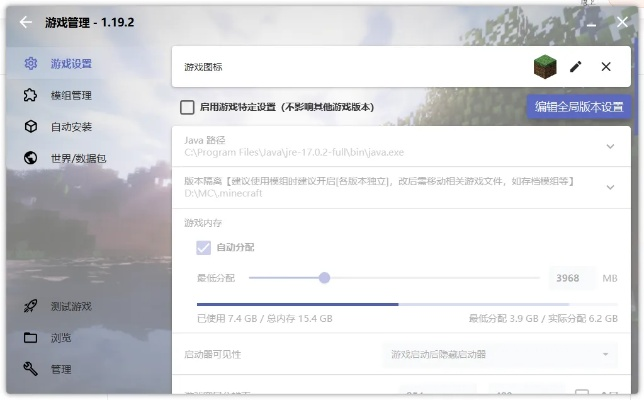Image resolution: width=644 pixels, height=400 pixels.
Task: Click the D:\MC\.minecraft path text
Action: pos(223,193)
